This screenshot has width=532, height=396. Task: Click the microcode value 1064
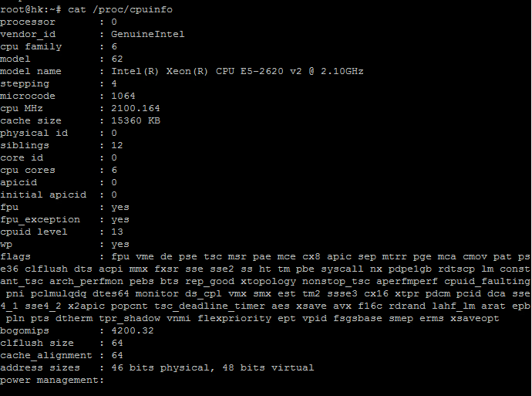coord(123,96)
